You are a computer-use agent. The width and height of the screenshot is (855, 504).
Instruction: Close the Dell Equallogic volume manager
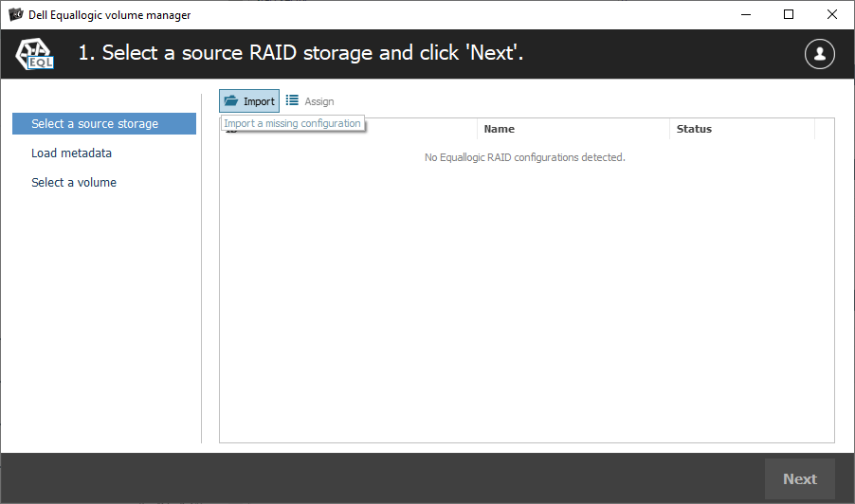coord(832,15)
